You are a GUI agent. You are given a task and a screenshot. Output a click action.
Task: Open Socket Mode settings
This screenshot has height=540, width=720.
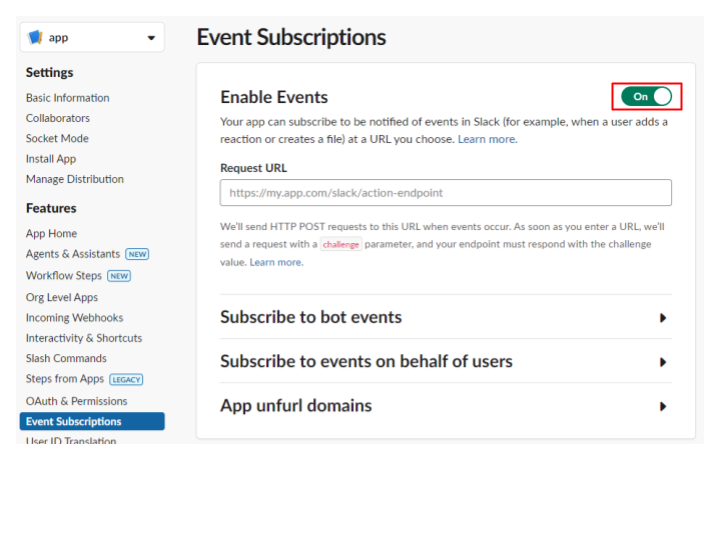click(x=57, y=138)
